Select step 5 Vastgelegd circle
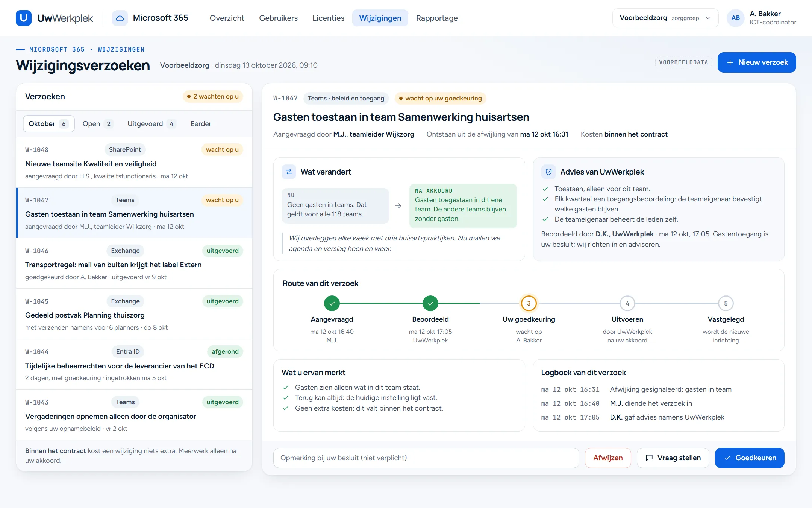 pyautogui.click(x=726, y=303)
